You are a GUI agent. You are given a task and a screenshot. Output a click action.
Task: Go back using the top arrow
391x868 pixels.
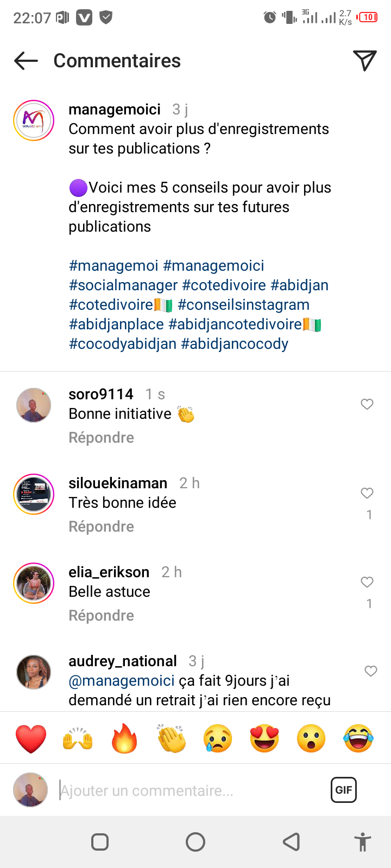pos(26,61)
